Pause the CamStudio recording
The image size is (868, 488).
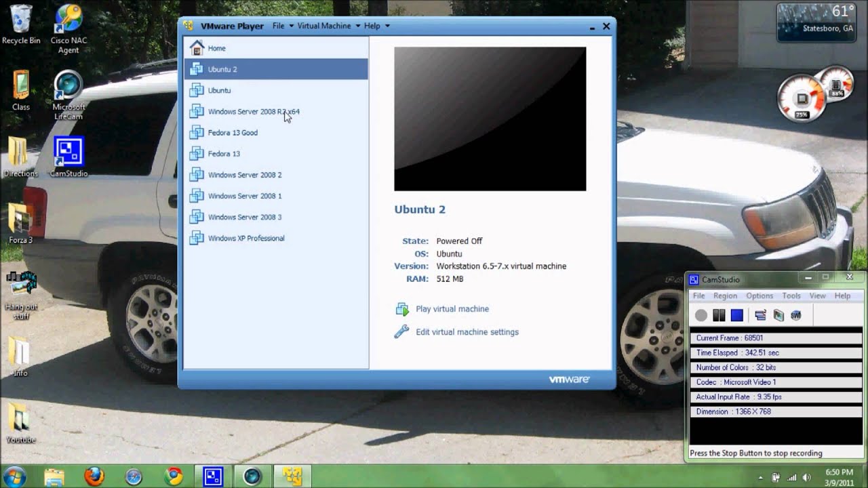click(719, 315)
